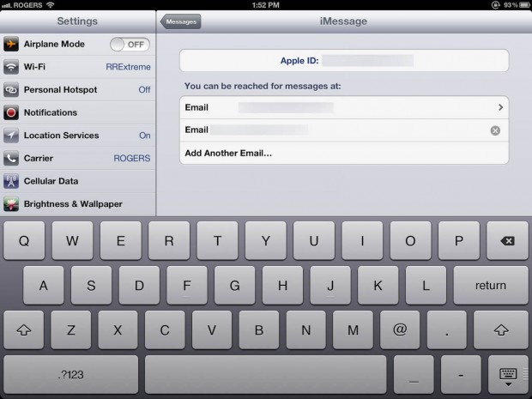
Task: Tap the Carrier phone icon
Action: (x=11, y=158)
